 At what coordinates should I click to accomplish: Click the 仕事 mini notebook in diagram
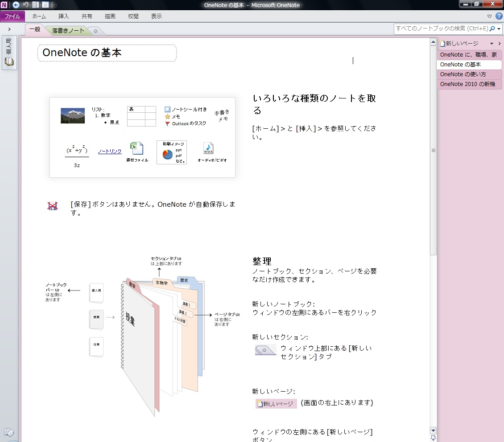click(x=96, y=347)
